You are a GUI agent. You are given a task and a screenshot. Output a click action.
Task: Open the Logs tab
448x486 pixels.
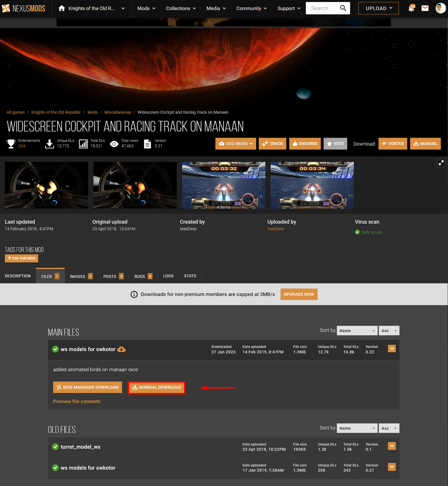(x=168, y=276)
